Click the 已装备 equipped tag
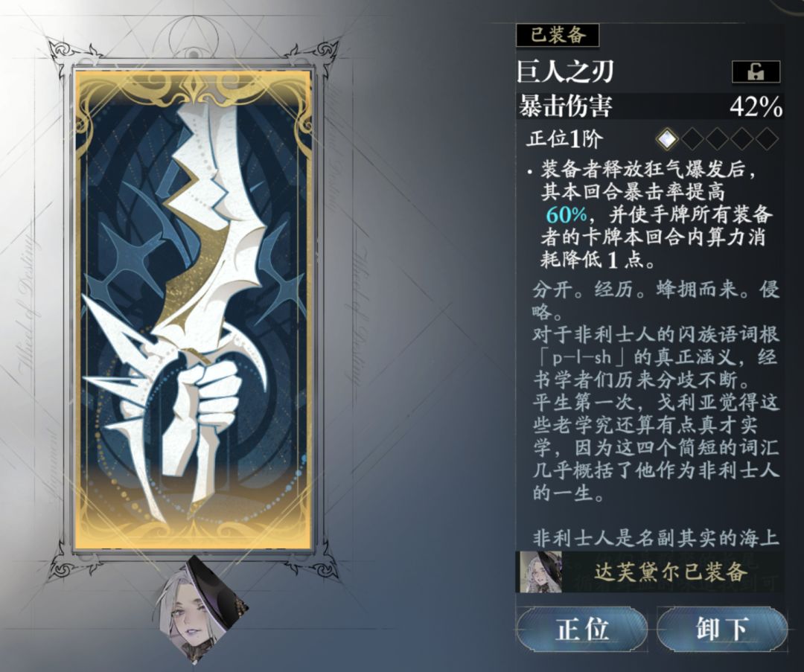The width and height of the screenshot is (804, 672). click(558, 36)
